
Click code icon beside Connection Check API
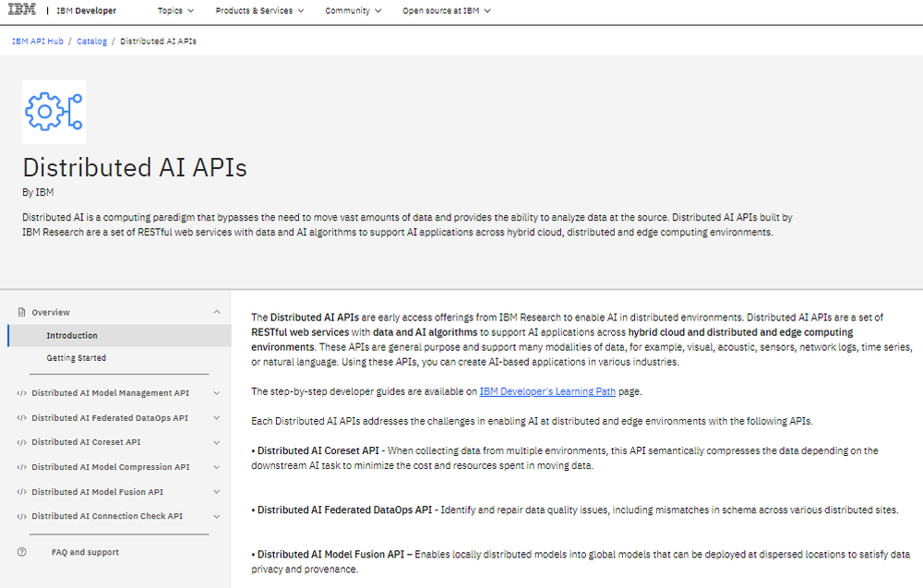click(x=22, y=517)
